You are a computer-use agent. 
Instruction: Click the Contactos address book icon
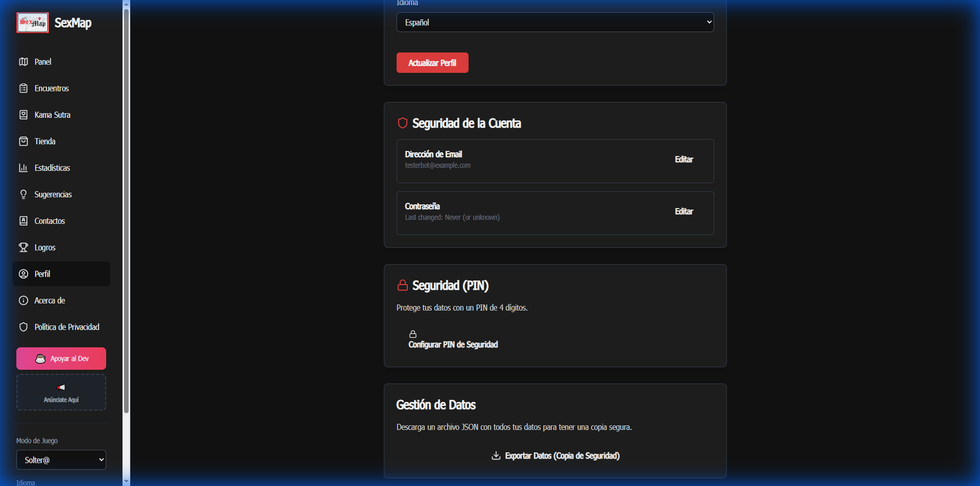click(x=23, y=221)
